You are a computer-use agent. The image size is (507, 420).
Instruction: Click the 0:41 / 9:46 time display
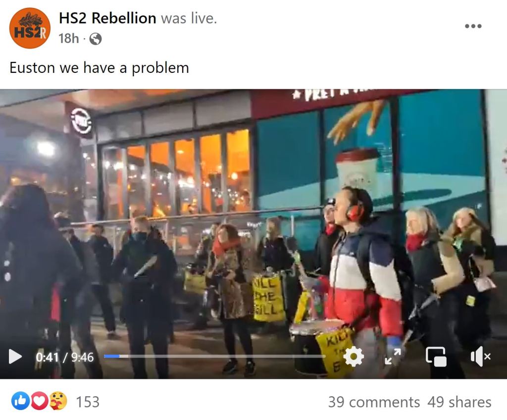pyautogui.click(x=65, y=357)
